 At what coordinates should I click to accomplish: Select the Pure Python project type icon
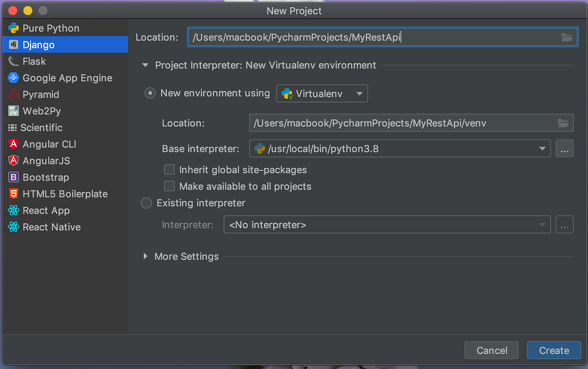14,28
